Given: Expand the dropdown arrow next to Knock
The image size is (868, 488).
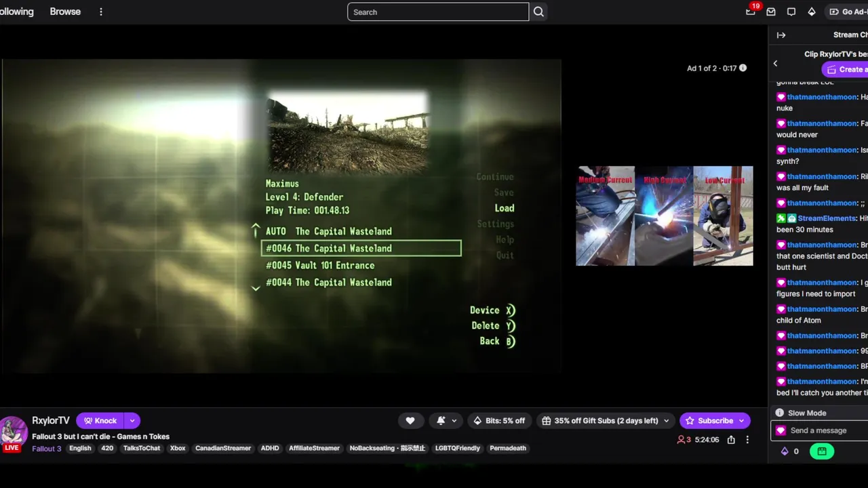Looking at the screenshot, I should (132, 421).
